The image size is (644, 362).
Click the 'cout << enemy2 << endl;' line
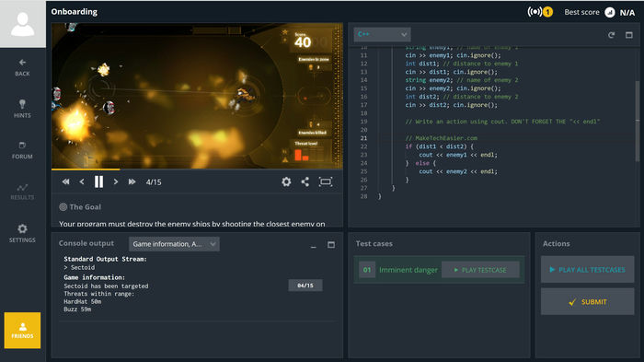(458, 171)
